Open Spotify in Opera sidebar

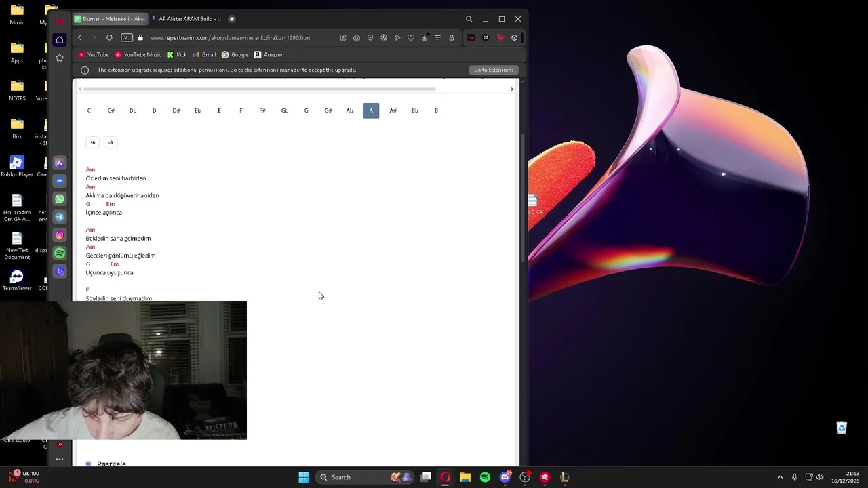[60, 253]
